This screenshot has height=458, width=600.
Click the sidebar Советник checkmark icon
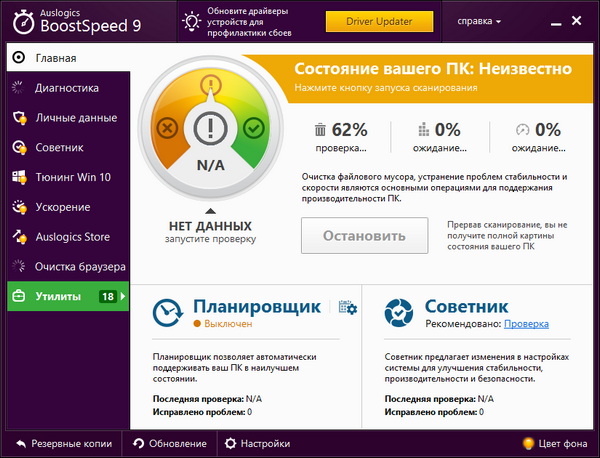tap(19, 147)
